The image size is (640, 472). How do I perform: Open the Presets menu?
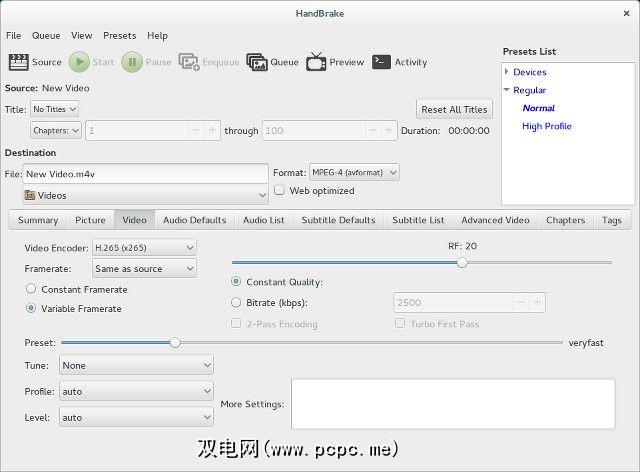pos(120,36)
